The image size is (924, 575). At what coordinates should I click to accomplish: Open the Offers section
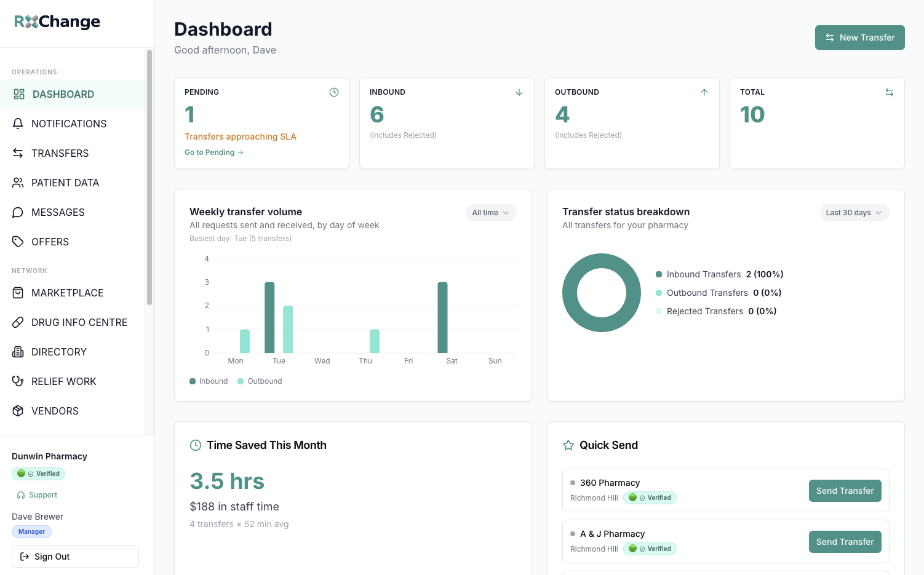coord(73,242)
